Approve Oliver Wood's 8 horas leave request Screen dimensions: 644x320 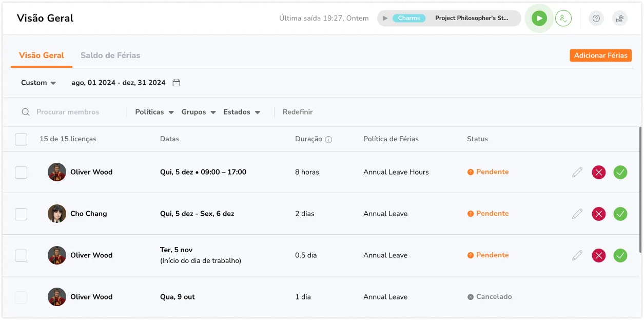(x=620, y=172)
